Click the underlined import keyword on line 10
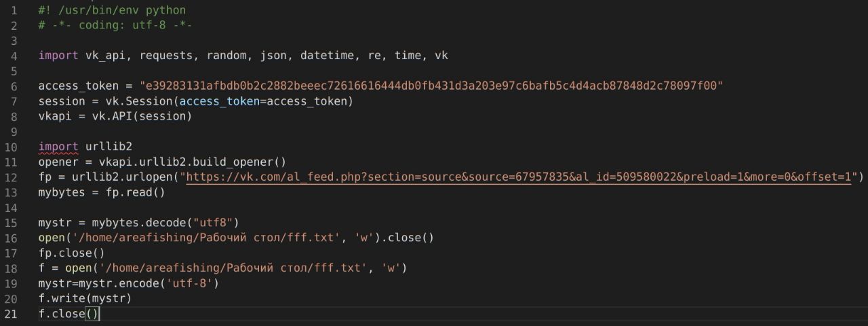Screen dimensions: 868x326 [x=58, y=147]
